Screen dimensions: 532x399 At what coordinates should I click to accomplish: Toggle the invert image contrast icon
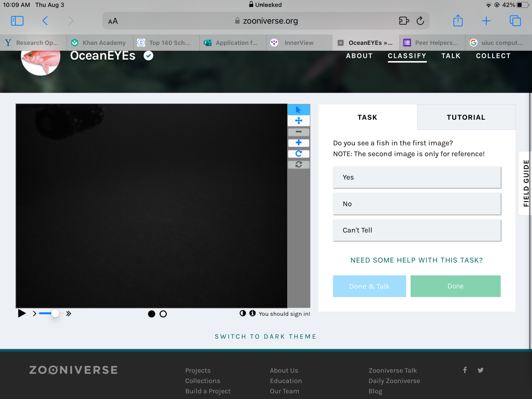(x=243, y=313)
